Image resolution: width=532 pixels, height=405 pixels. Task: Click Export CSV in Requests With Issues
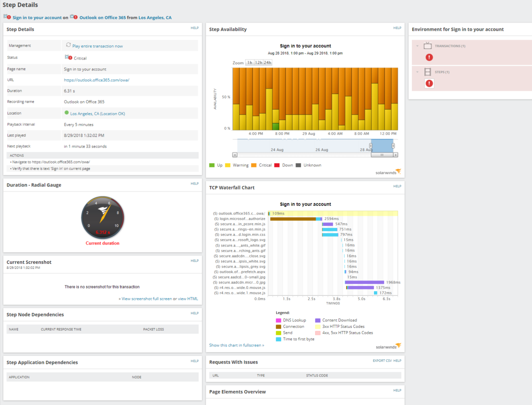[382, 361]
